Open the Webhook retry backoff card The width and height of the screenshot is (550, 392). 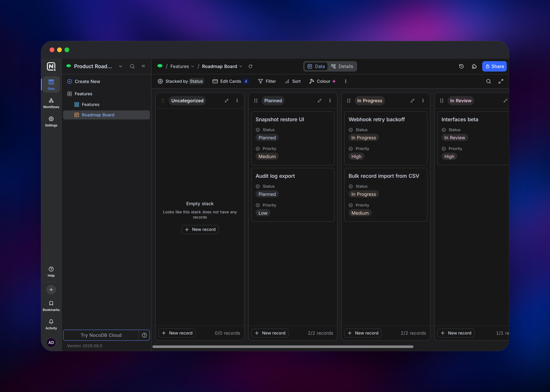click(x=386, y=138)
